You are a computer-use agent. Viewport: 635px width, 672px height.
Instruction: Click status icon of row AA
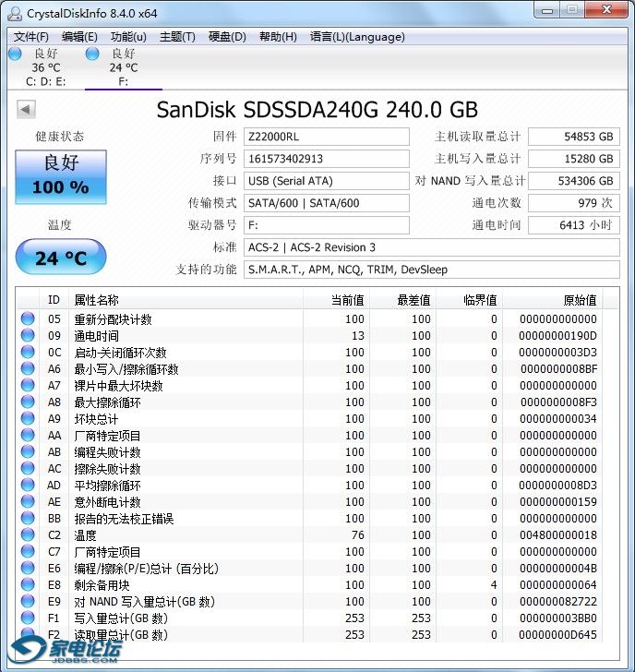(28, 435)
